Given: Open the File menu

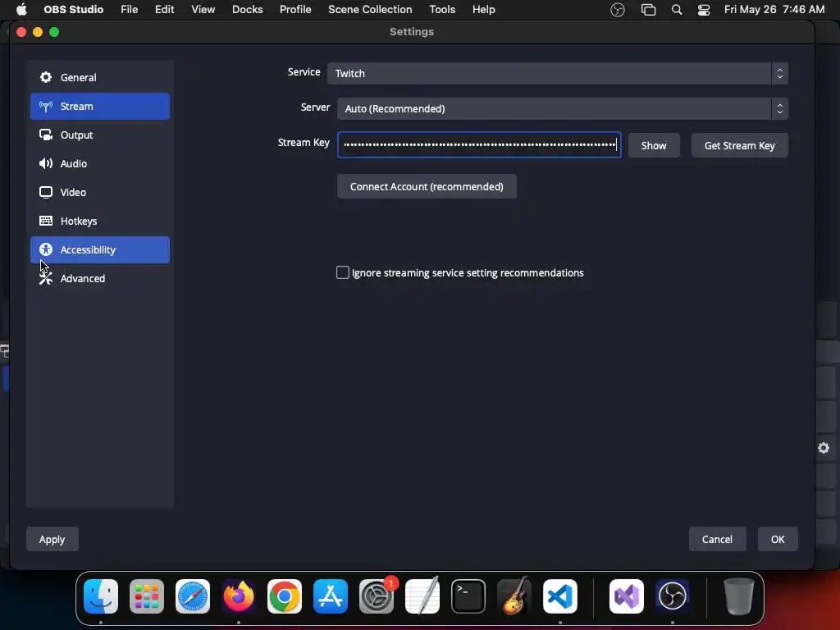Looking at the screenshot, I should tap(129, 10).
